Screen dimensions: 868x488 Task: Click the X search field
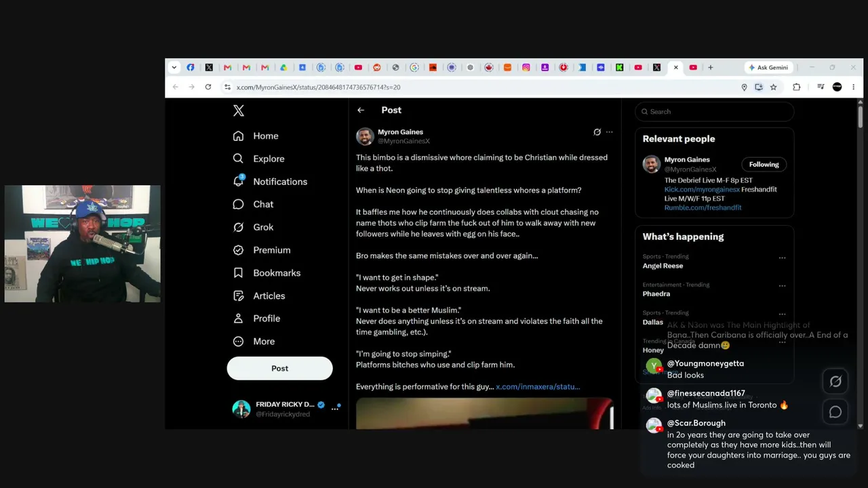715,111
